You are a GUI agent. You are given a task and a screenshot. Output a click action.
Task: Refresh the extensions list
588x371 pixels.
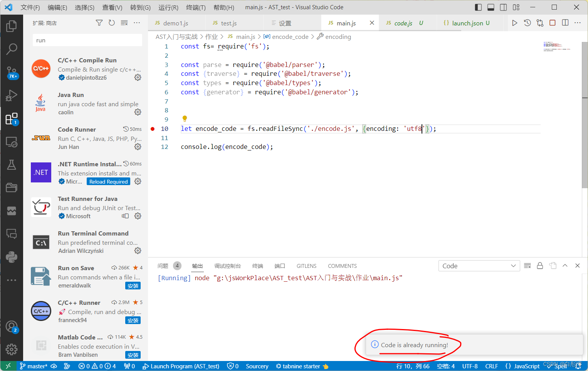tap(112, 23)
